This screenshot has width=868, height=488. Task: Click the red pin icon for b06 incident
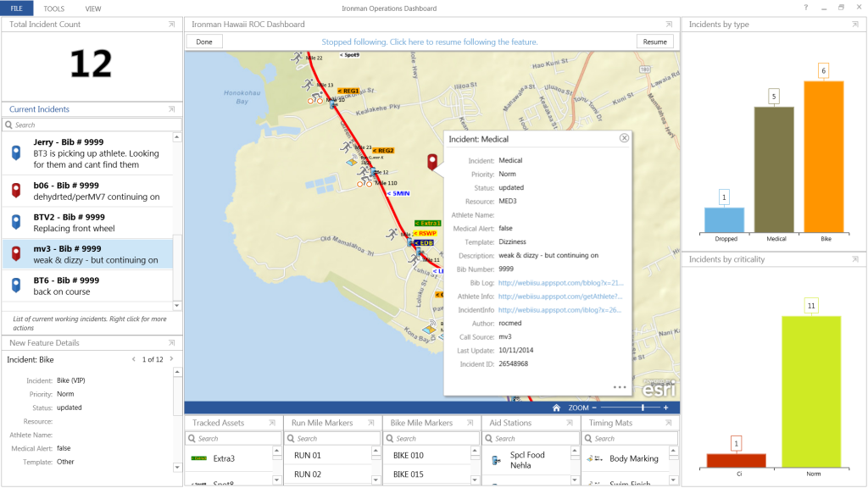coord(17,191)
